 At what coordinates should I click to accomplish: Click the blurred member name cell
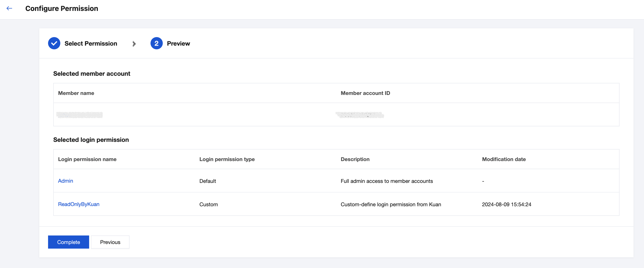point(80,115)
